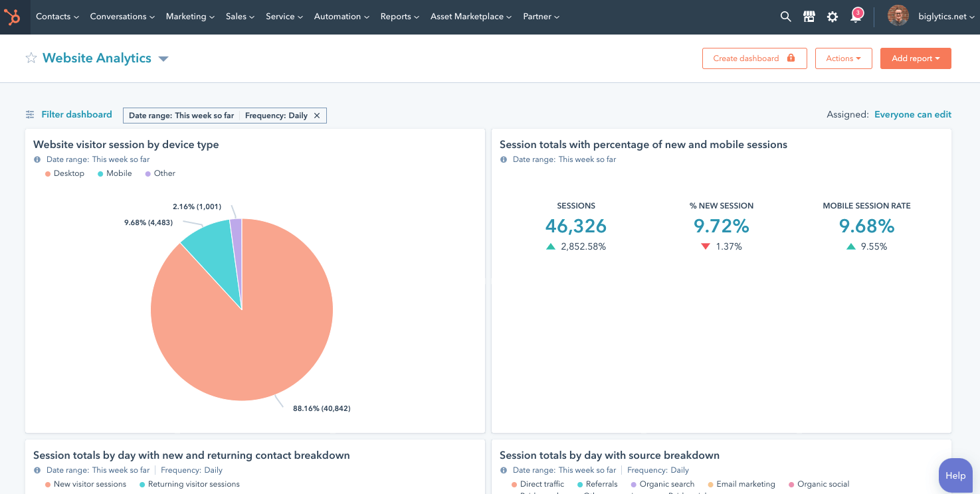Favorite the Website Analytics dashboard via star

31,58
